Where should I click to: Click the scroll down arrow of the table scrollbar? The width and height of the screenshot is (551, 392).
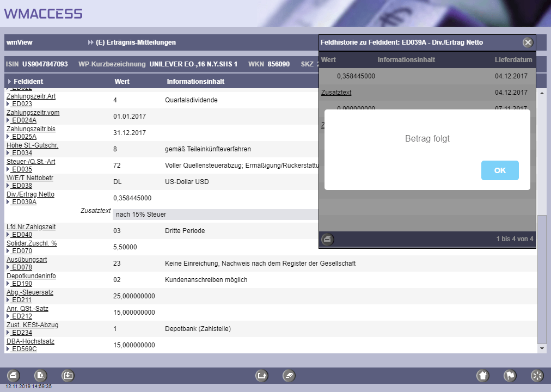[542, 348]
